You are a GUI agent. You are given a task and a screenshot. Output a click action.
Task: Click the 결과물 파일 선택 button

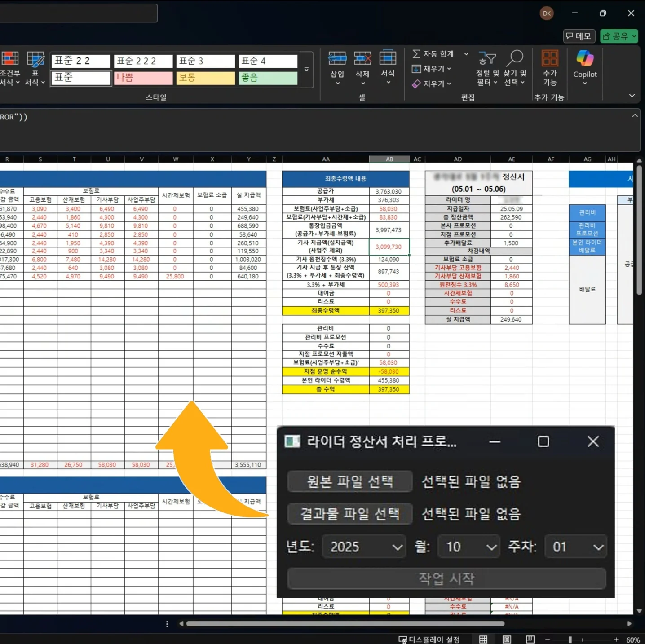[349, 514]
